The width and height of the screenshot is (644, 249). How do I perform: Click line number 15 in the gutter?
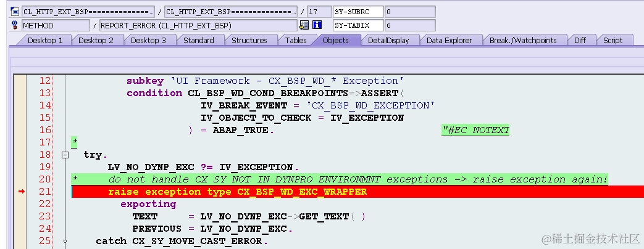click(45, 118)
